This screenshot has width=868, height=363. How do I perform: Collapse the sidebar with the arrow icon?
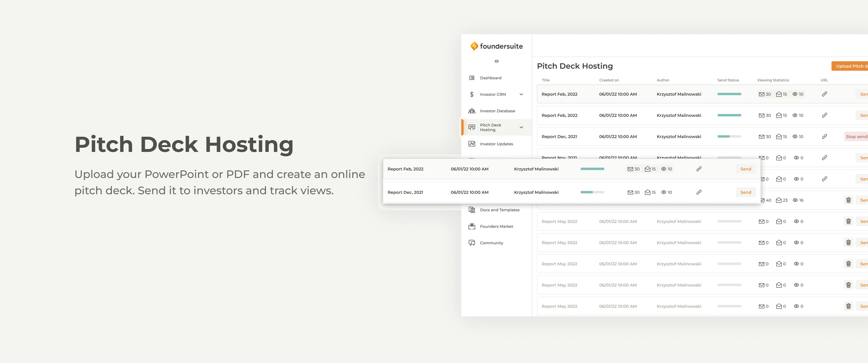click(x=496, y=61)
